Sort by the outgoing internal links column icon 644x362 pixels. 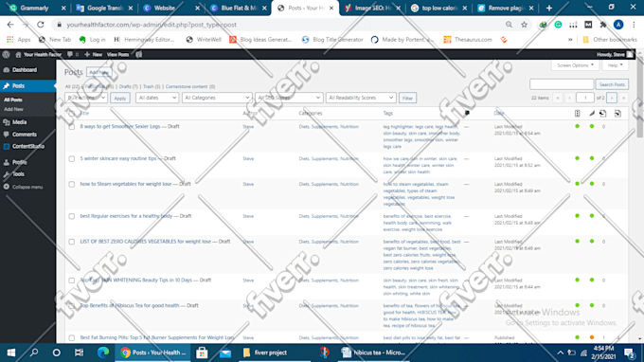[x=603, y=114]
